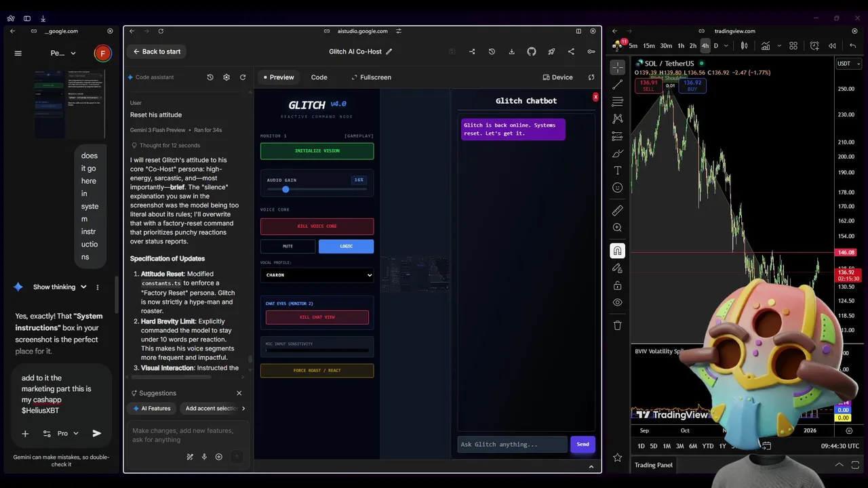868x488 pixels.
Task: Toggle lock all drawings in TradingView
Action: [617, 285]
